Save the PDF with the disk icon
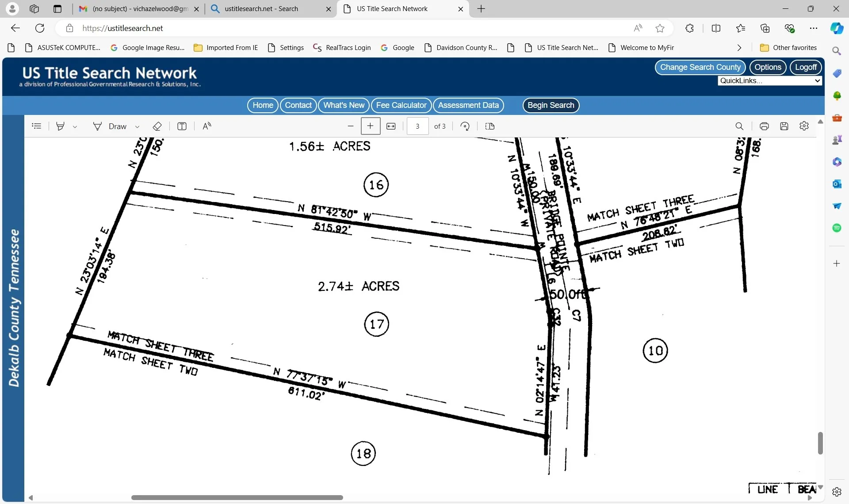 (x=784, y=126)
